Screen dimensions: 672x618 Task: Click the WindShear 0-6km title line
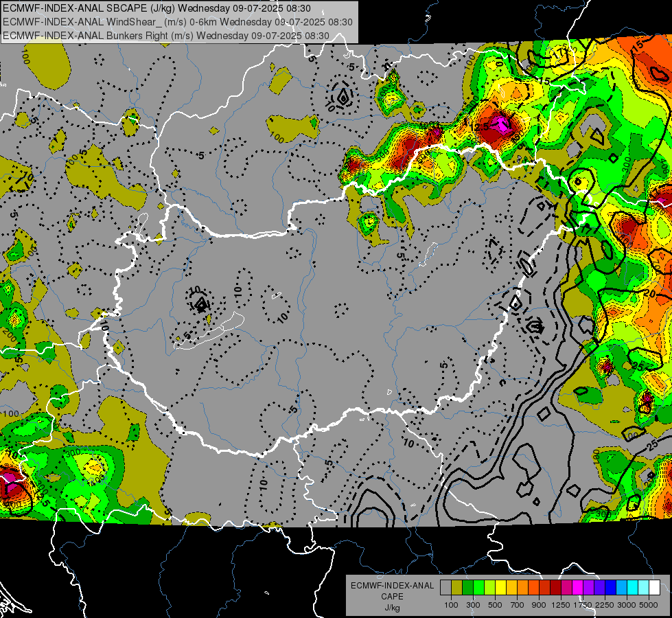pos(178,22)
